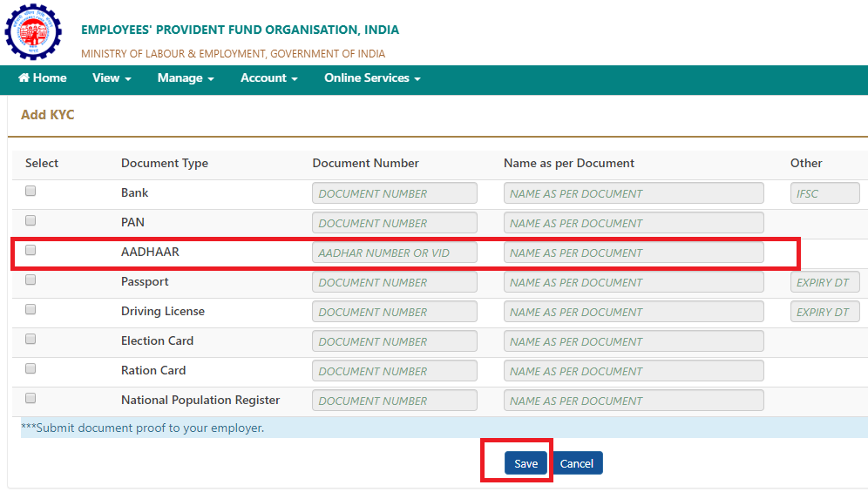Viewport: 868px width, 492px height.
Task: Tick the National Population Register checkbox
Action: point(31,398)
